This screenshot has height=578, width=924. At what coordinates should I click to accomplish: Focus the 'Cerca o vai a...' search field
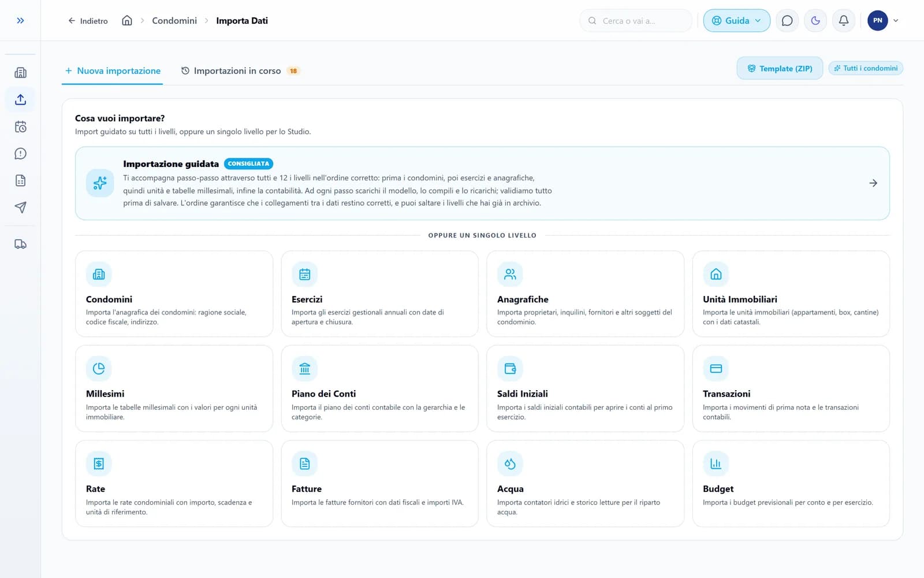point(635,21)
